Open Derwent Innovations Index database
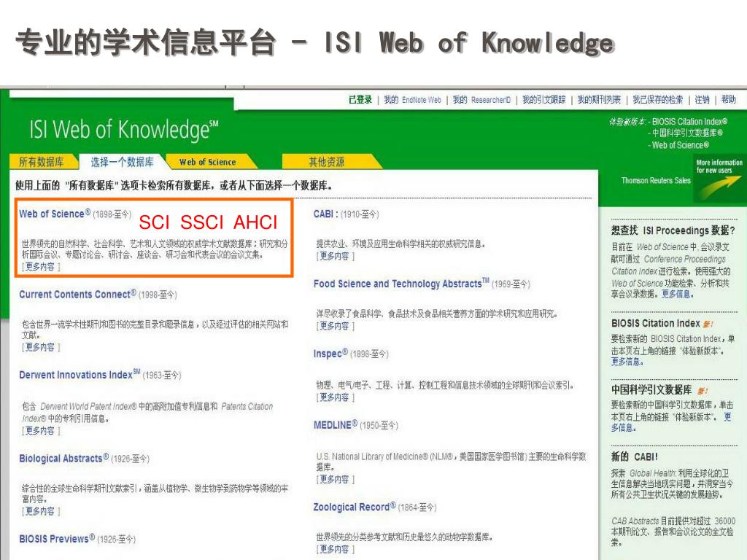Screen dimensions: 747x560 coord(80,375)
